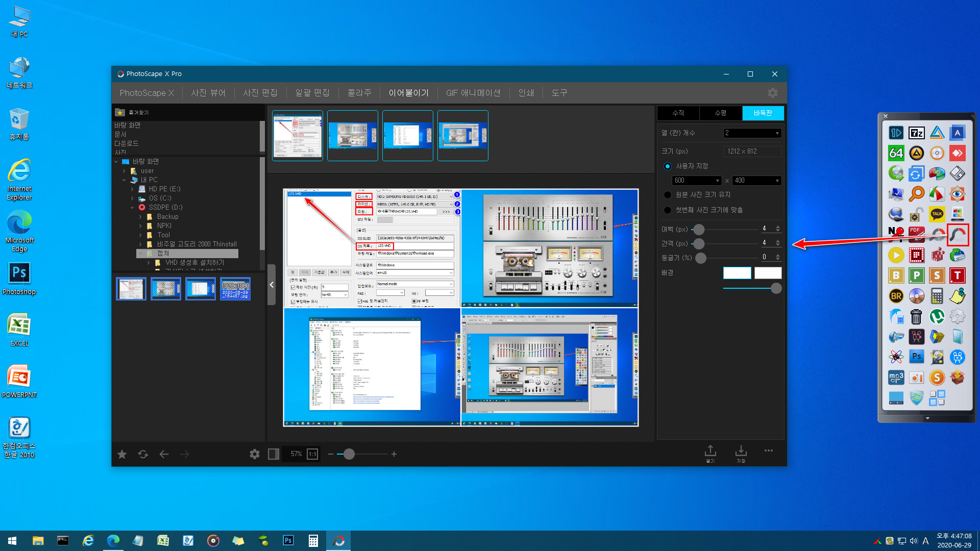Select the 수평 layout tab
The width and height of the screenshot is (980, 551).
(x=721, y=113)
